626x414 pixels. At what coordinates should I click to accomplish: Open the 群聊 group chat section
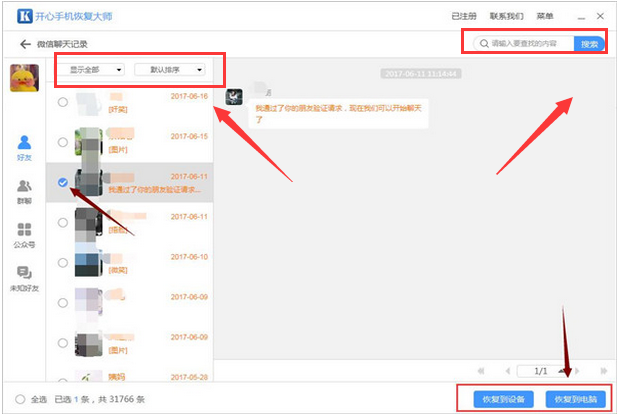click(x=24, y=192)
